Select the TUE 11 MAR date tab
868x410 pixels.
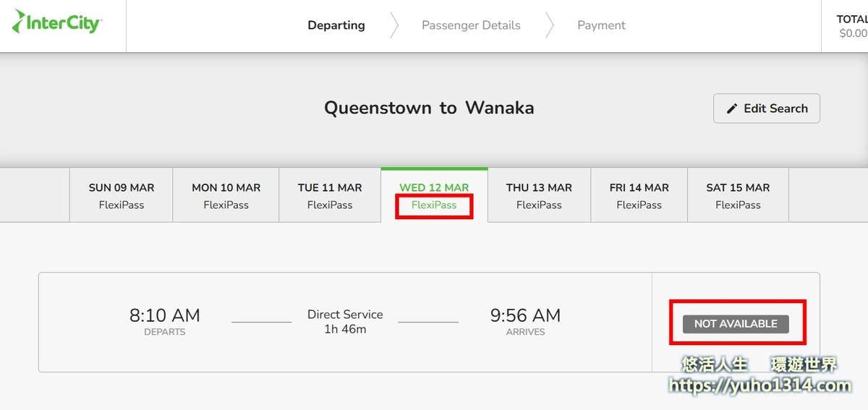tap(330, 195)
